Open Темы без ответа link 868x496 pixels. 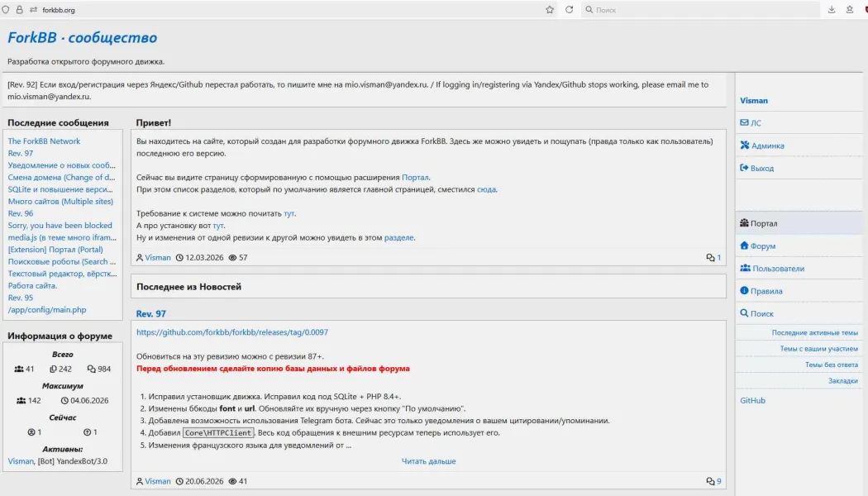pyautogui.click(x=831, y=365)
